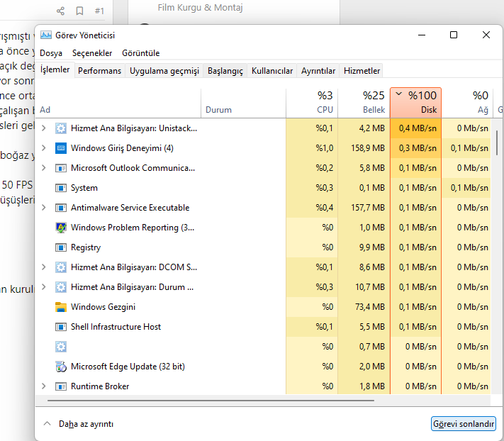Click the Runtime Broker process icon
This screenshot has height=441, width=504.
pos(61,386)
